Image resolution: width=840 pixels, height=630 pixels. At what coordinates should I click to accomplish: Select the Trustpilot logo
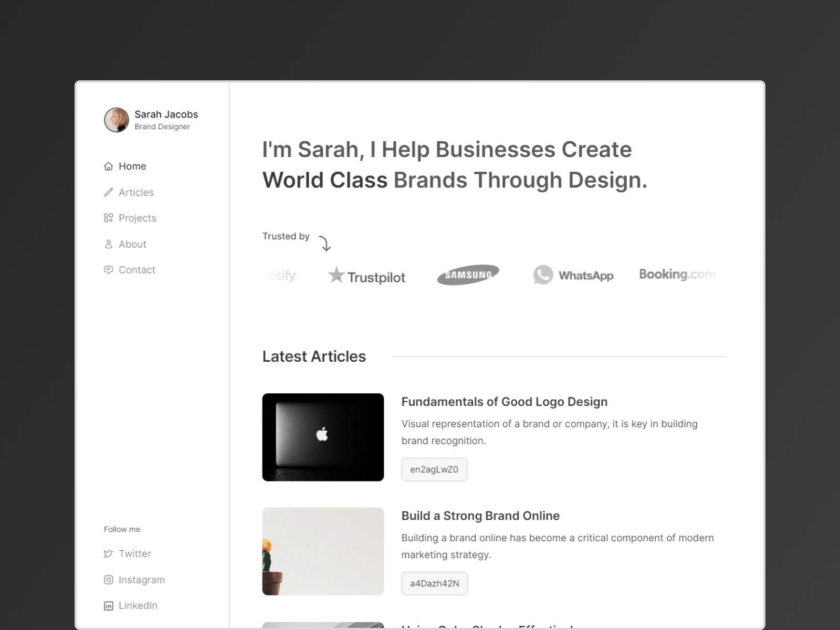click(366, 276)
